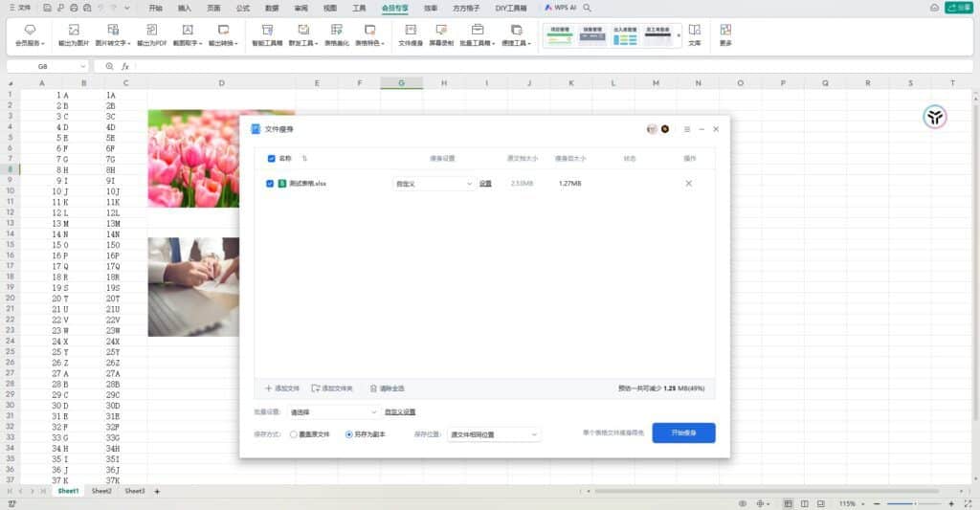The width and height of the screenshot is (980, 510).
Task: Expand the 会员服务 dropdown
Action: pos(43,44)
